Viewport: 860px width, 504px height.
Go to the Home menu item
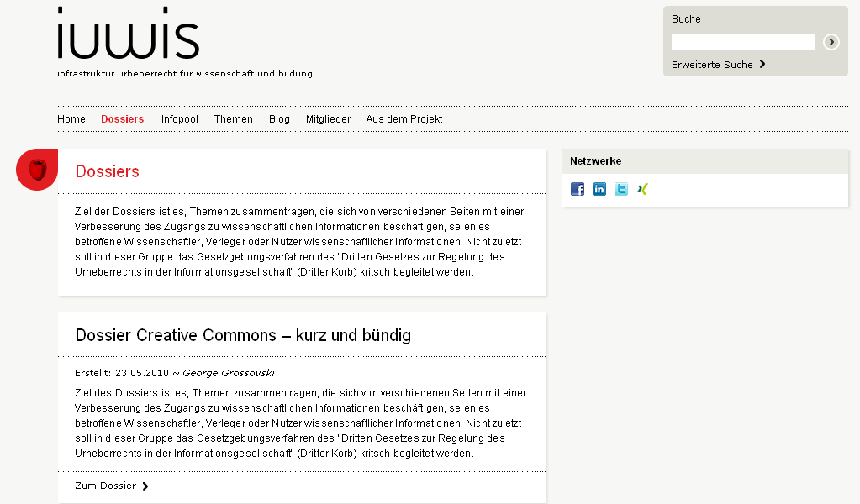(x=71, y=119)
